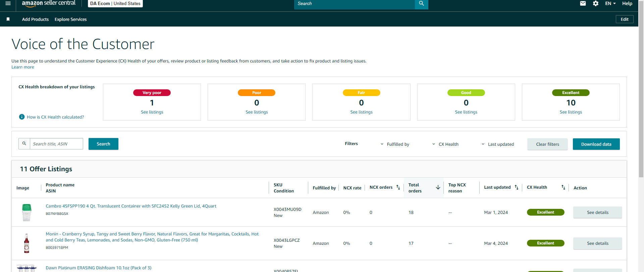The width and height of the screenshot is (644, 272).
Task: See listings under Excellent
Action: click(x=571, y=112)
